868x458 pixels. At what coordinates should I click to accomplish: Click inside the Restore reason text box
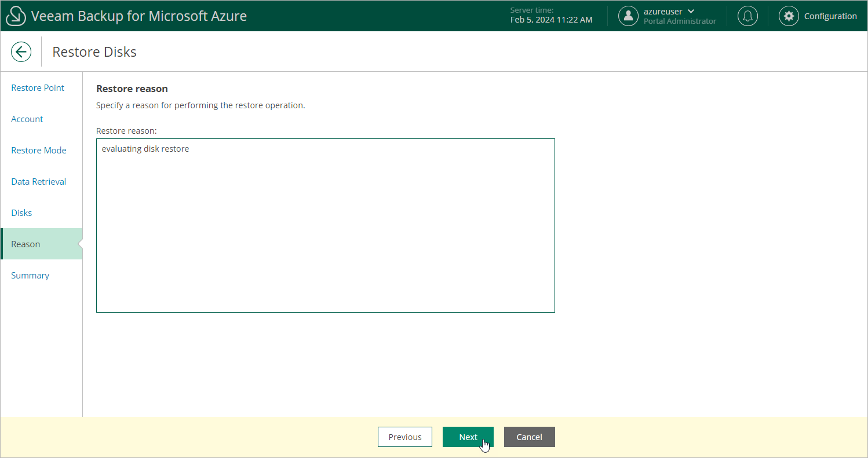point(326,225)
